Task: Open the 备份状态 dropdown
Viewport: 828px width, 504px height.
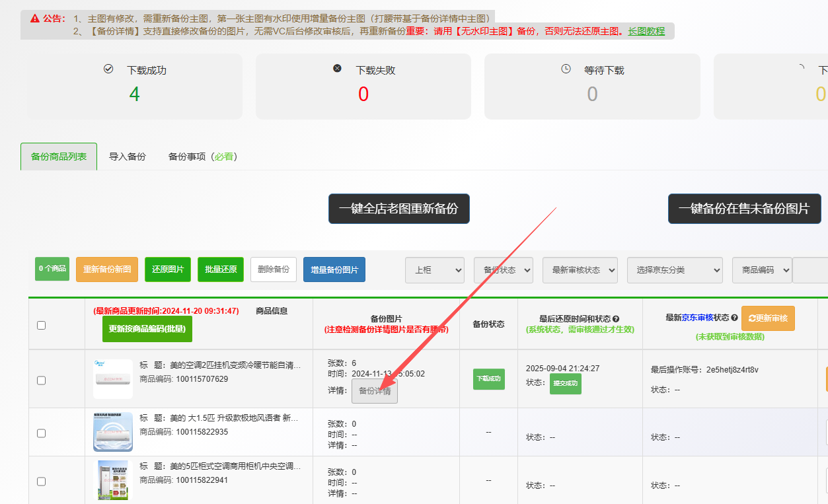Action: 503,270
